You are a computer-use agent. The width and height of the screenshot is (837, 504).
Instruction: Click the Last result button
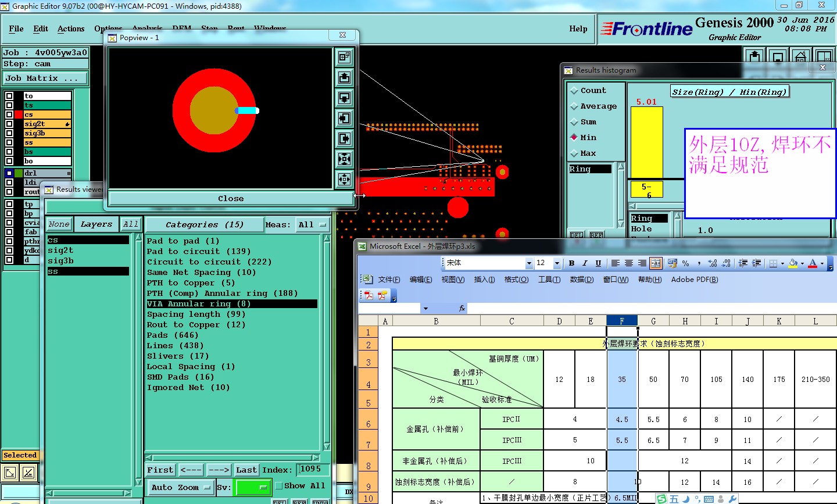246,470
